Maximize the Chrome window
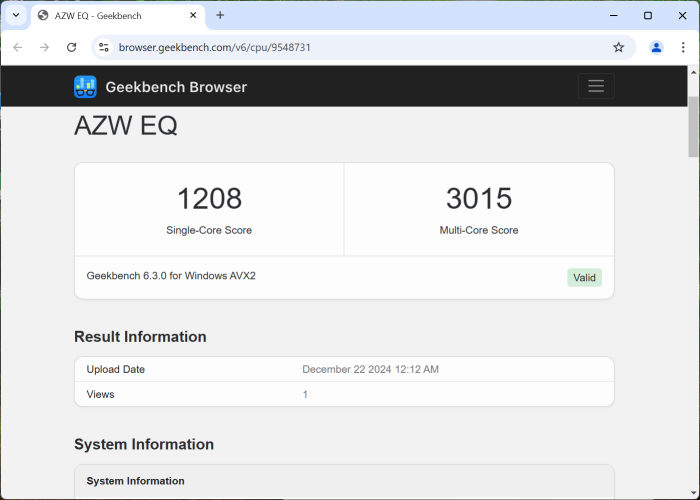 point(648,15)
